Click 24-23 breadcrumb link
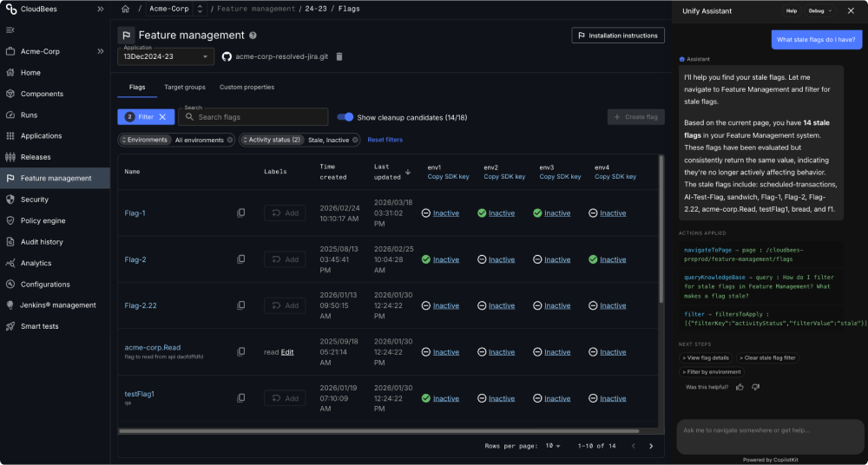868x465 pixels. [316, 9]
